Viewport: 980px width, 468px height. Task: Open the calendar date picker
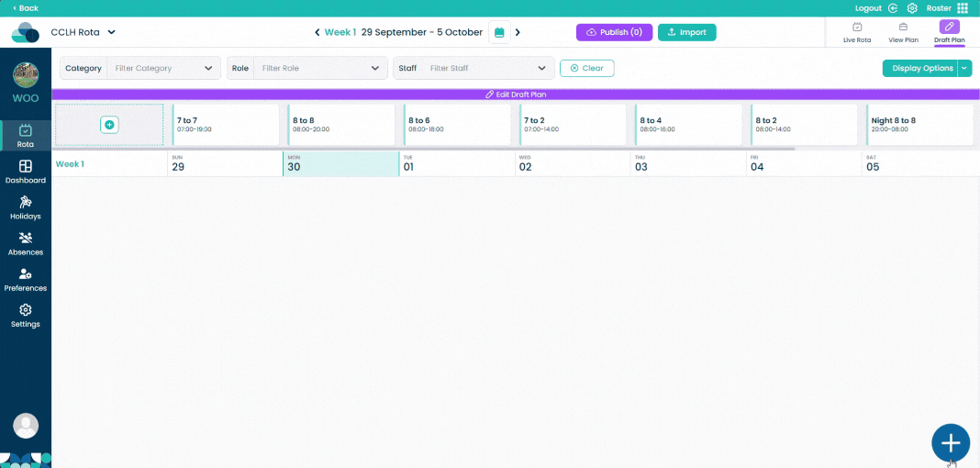499,32
